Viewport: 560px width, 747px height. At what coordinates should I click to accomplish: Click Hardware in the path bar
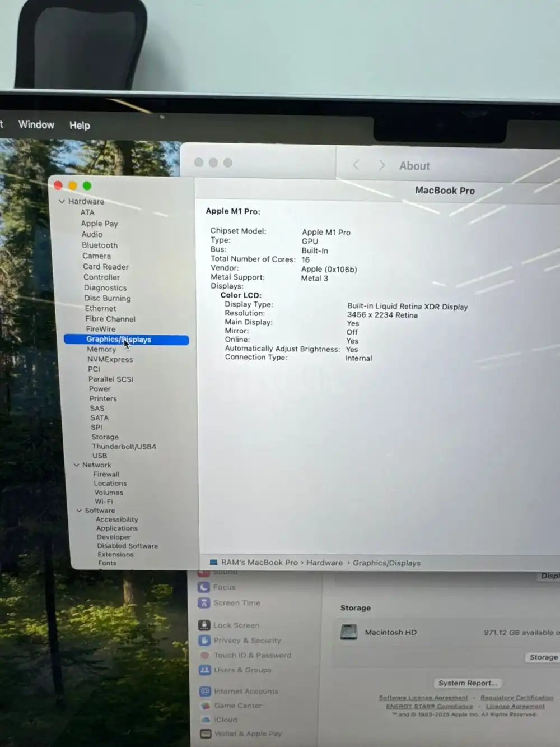click(x=324, y=563)
